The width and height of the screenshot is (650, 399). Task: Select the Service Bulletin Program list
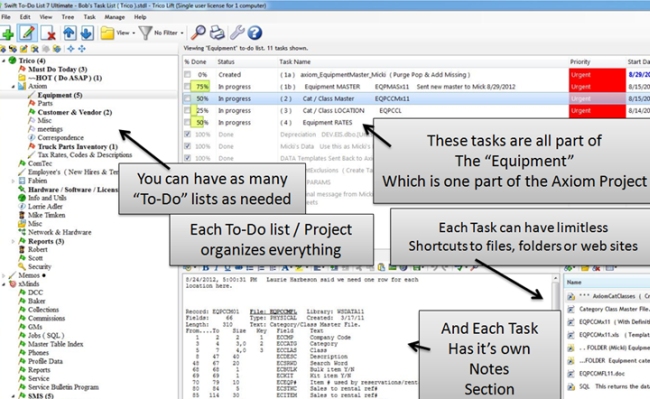(63, 387)
